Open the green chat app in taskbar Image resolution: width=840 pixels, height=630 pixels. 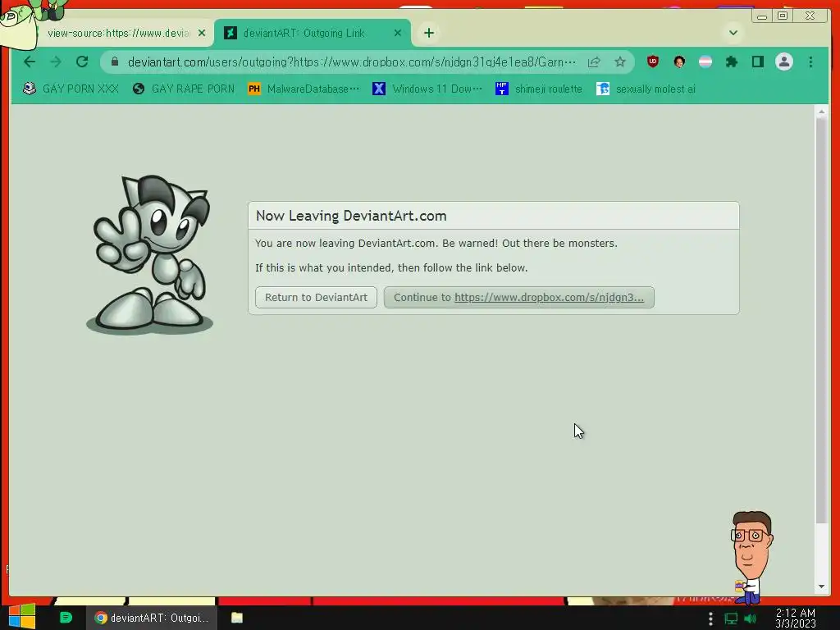click(66, 618)
